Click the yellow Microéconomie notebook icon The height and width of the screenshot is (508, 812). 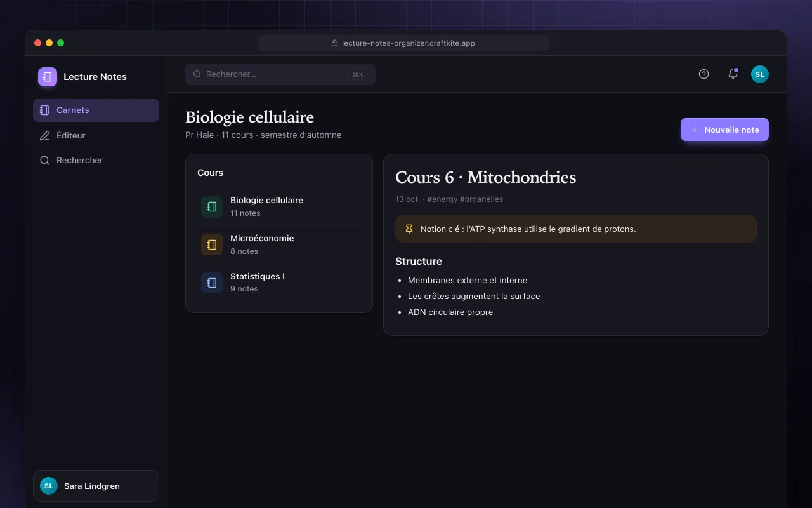212,244
